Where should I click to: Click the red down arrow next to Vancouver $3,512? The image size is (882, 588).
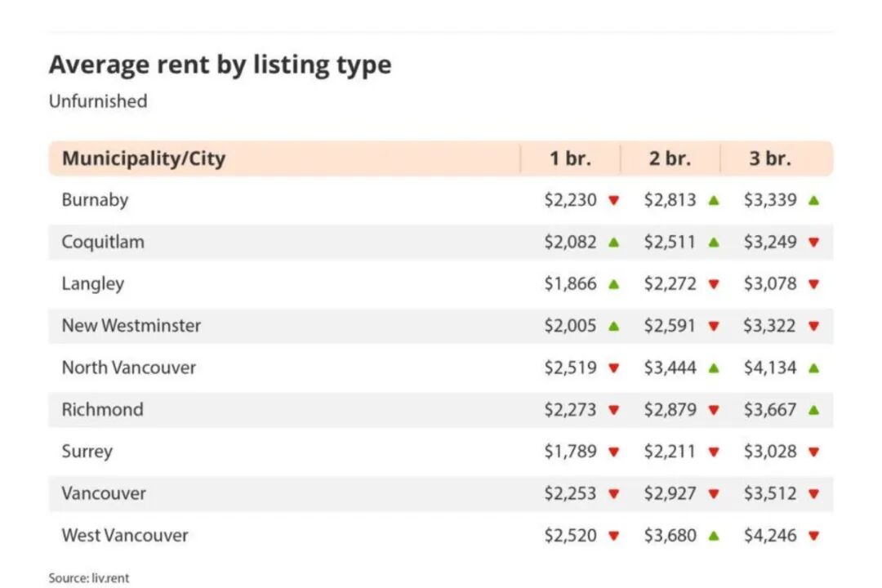click(x=813, y=494)
